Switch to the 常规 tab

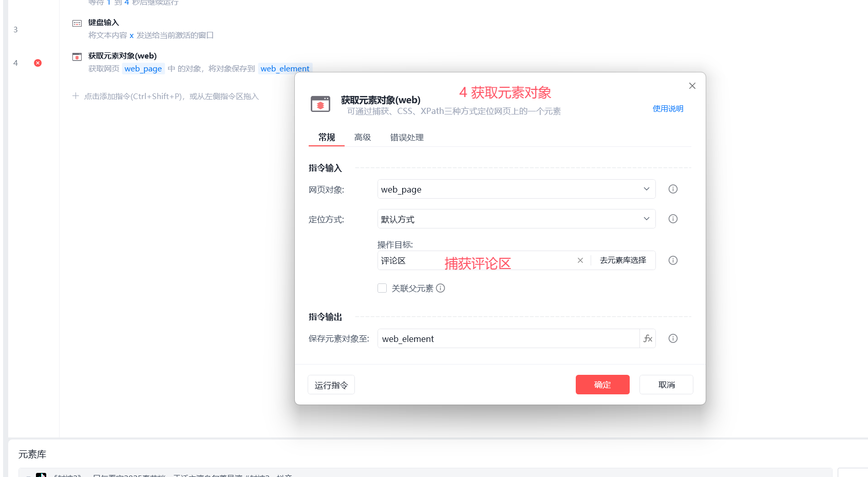[327, 137]
